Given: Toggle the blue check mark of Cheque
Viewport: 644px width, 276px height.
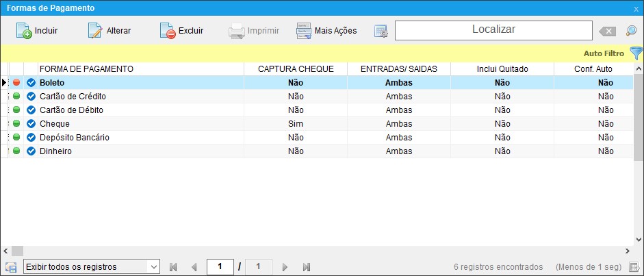Looking at the screenshot, I should point(31,124).
